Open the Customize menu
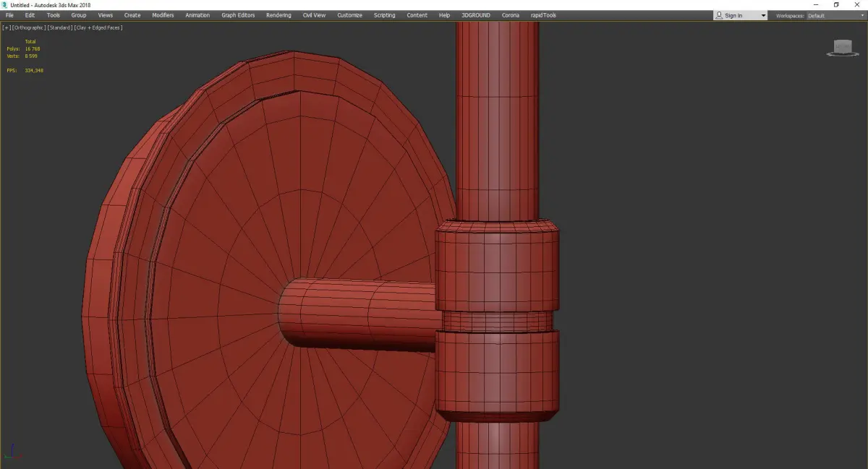This screenshot has width=868, height=469. click(349, 15)
